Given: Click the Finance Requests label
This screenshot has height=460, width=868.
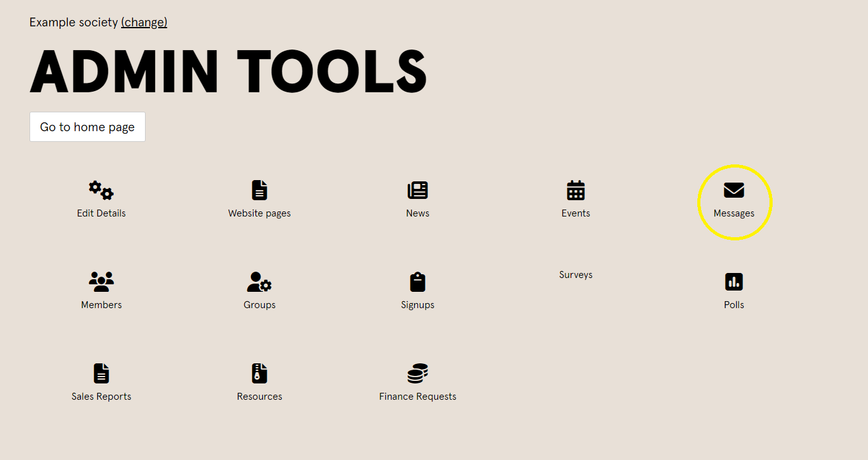Looking at the screenshot, I should coord(417,397).
